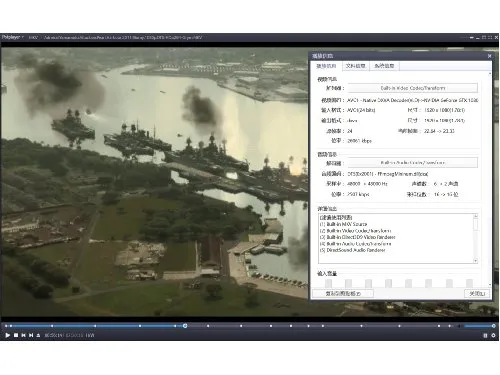
Task: Click the seek bar playhead position
Action: (x=185, y=326)
